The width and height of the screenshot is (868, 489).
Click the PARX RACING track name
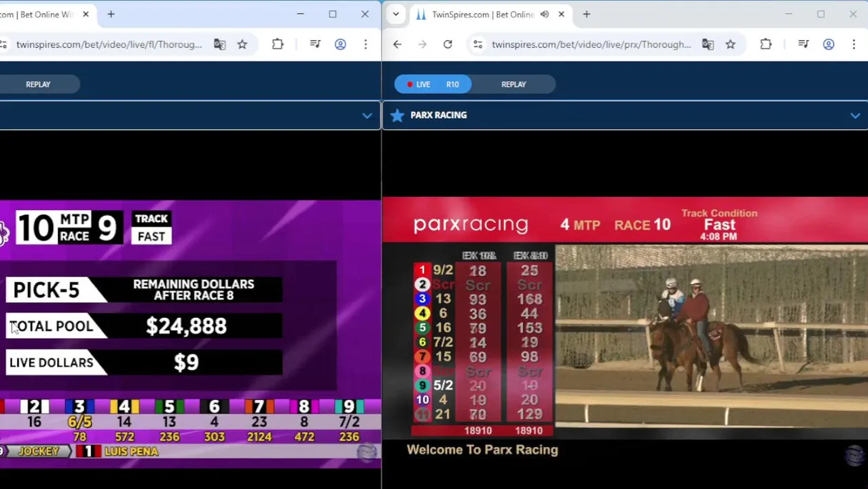[x=438, y=115]
